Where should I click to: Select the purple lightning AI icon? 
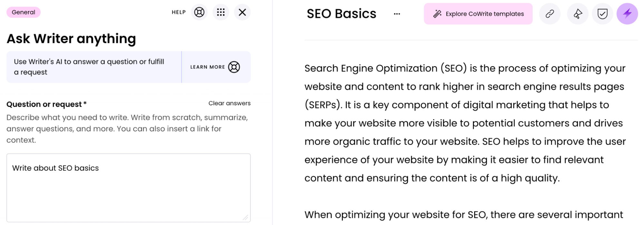pyautogui.click(x=628, y=14)
